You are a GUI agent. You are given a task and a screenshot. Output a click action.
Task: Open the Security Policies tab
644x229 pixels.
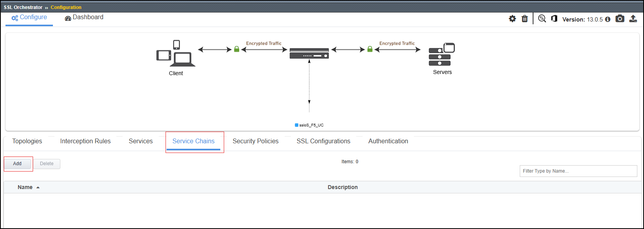(x=256, y=141)
